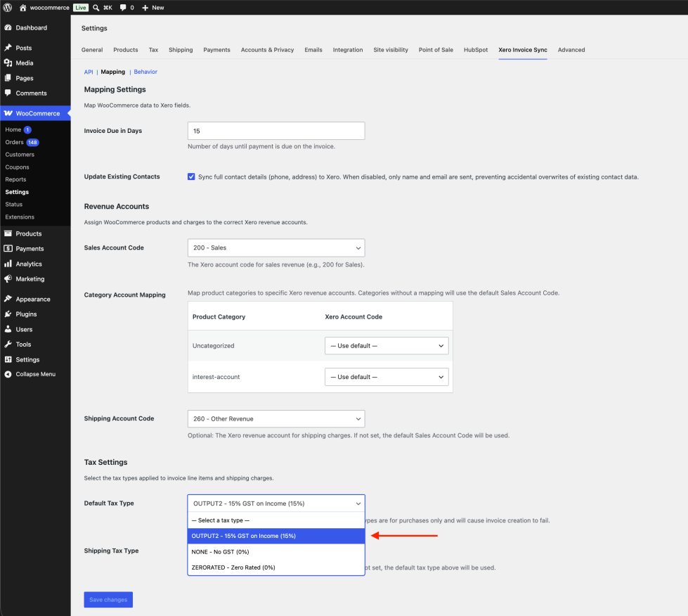Open the Extensions submenu item
Viewport: 688px width, 616px height.
(x=20, y=217)
